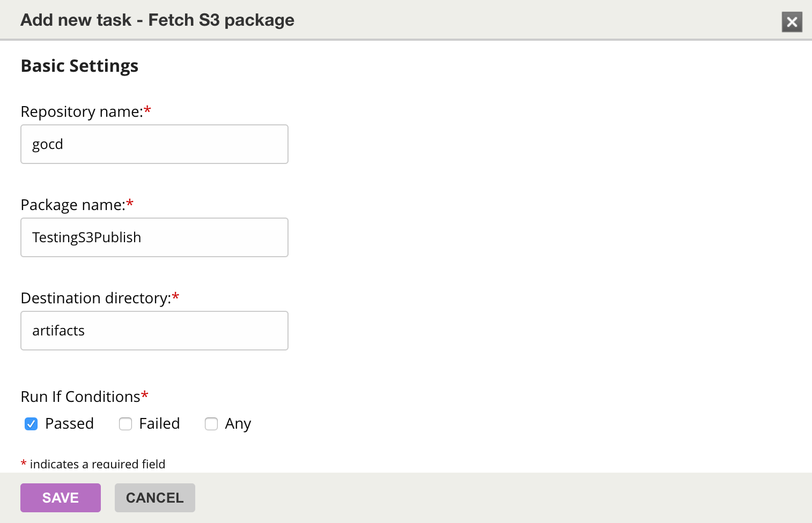812x523 pixels.
Task: Click the "Destination directory:" label text
Action: (x=96, y=298)
